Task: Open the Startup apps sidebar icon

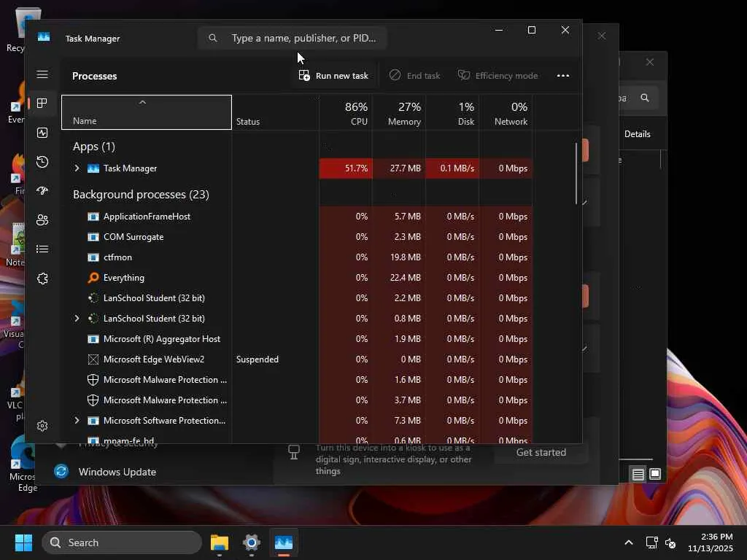Action: (42, 191)
